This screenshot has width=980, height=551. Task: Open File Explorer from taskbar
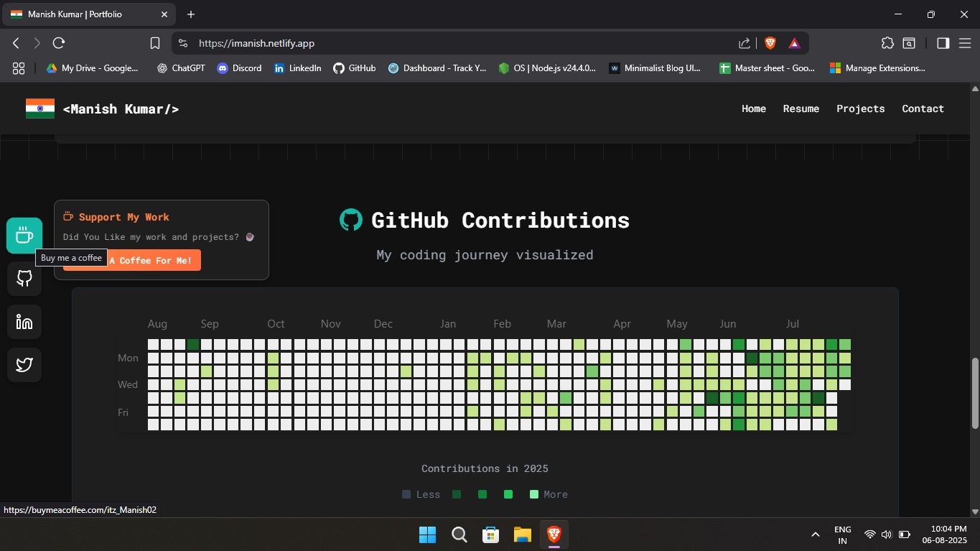522,534
